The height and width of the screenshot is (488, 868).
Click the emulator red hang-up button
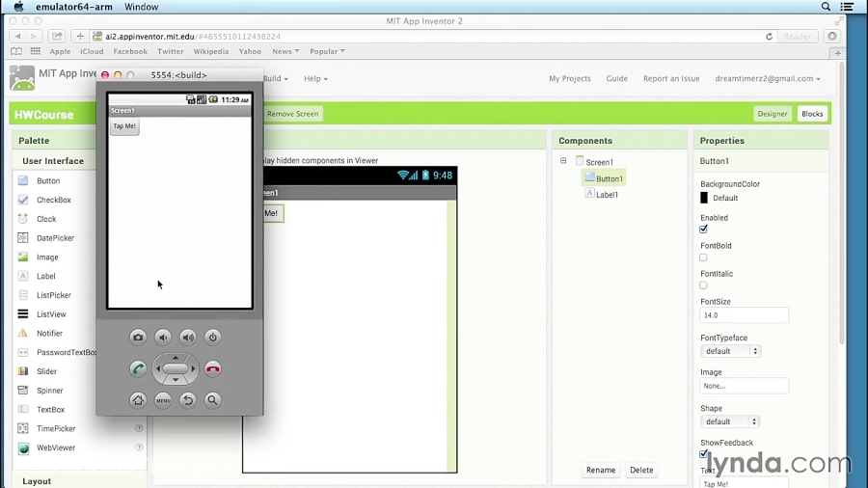click(212, 368)
